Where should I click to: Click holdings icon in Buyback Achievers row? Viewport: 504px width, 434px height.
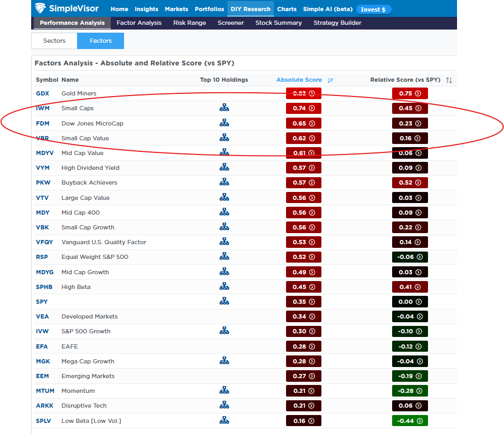pyautogui.click(x=224, y=182)
